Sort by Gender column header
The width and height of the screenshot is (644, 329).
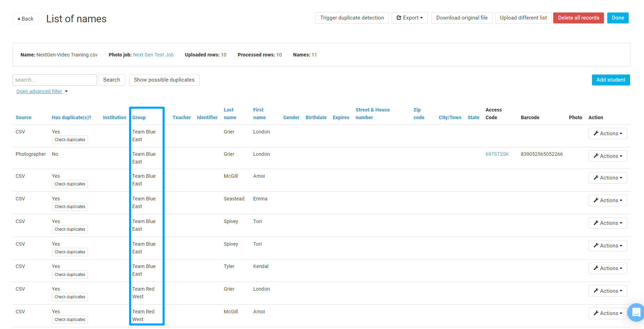291,117
